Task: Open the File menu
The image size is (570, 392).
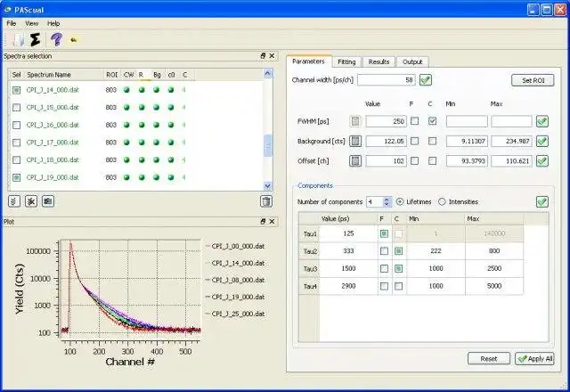Action: pyautogui.click(x=12, y=23)
